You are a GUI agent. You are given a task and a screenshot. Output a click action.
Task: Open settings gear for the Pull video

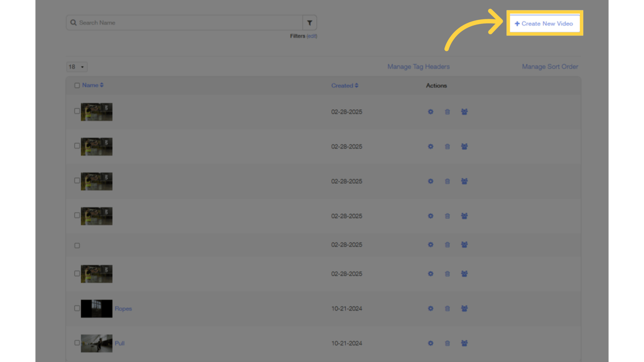tap(430, 344)
